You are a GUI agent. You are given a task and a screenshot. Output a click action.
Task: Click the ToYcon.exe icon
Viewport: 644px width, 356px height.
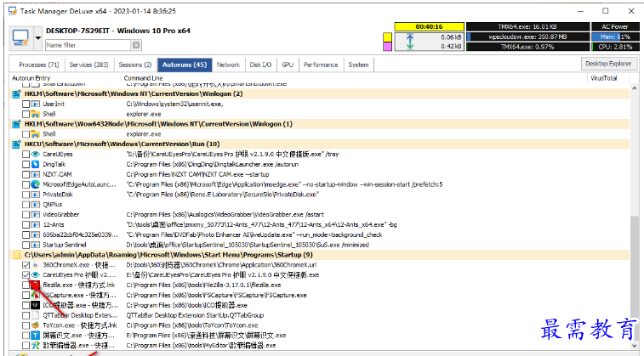pos(36,325)
